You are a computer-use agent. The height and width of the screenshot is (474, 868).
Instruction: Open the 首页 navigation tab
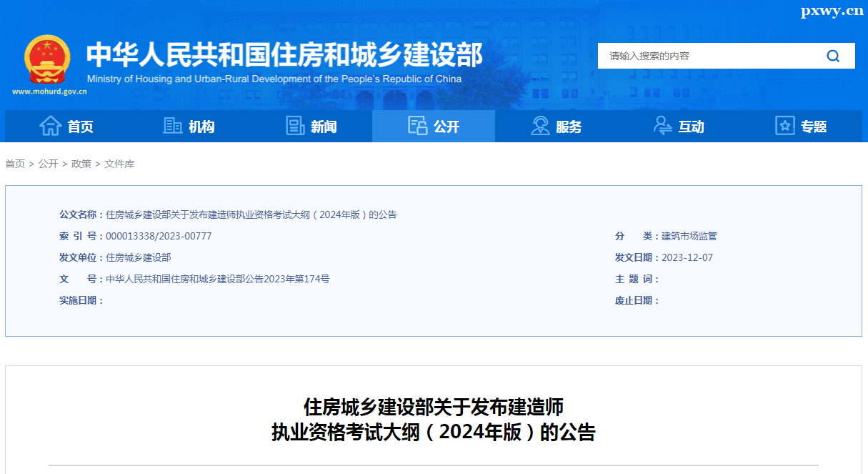(x=80, y=127)
